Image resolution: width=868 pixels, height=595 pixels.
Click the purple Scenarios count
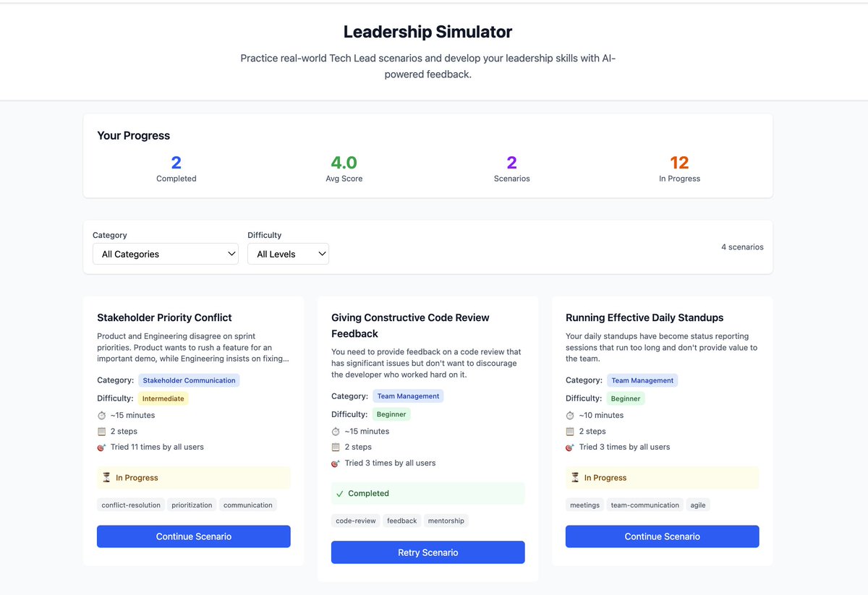(x=511, y=163)
